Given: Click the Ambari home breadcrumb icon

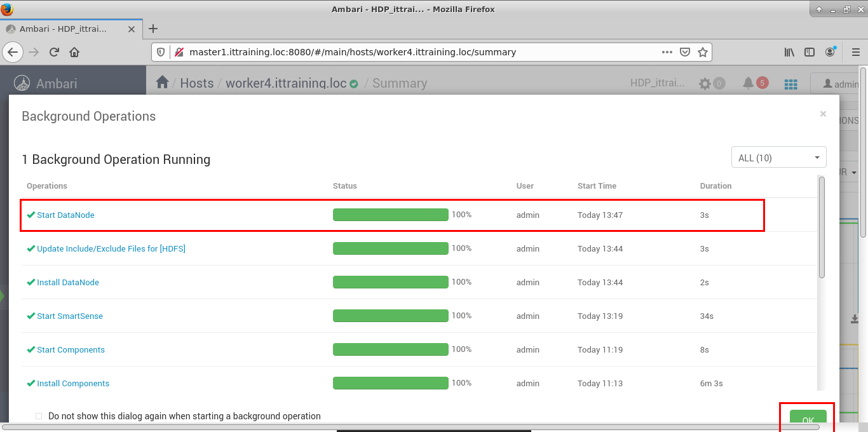Looking at the screenshot, I should (x=162, y=83).
